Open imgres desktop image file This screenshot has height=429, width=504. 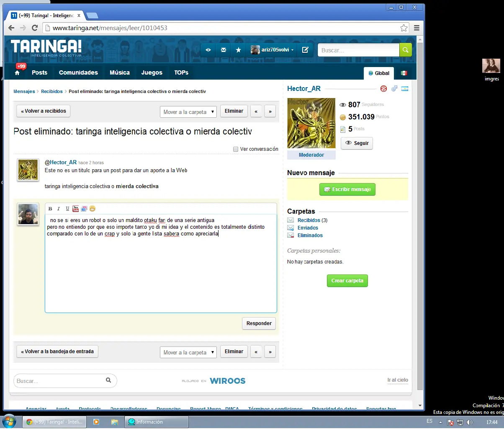[491, 70]
